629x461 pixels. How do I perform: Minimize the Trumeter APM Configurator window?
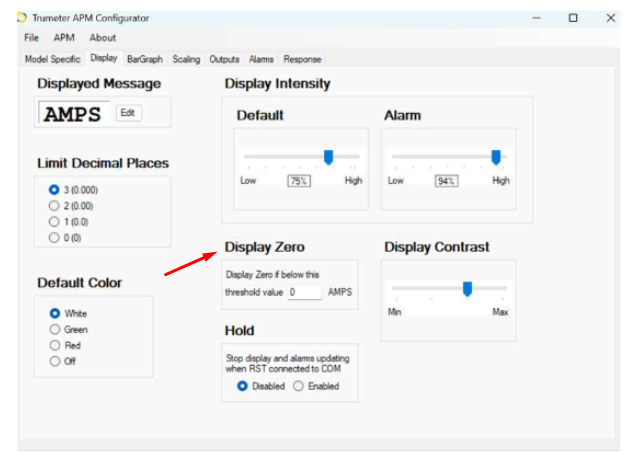536,18
